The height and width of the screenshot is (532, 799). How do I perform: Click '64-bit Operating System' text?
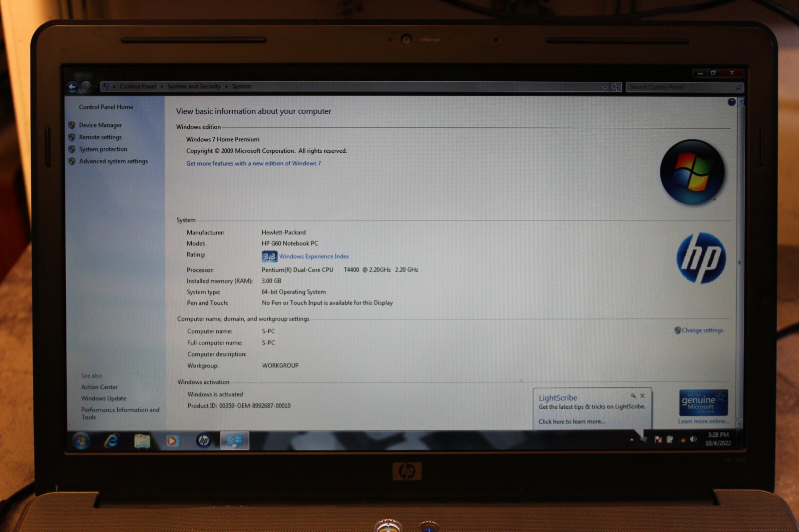pyautogui.click(x=294, y=292)
